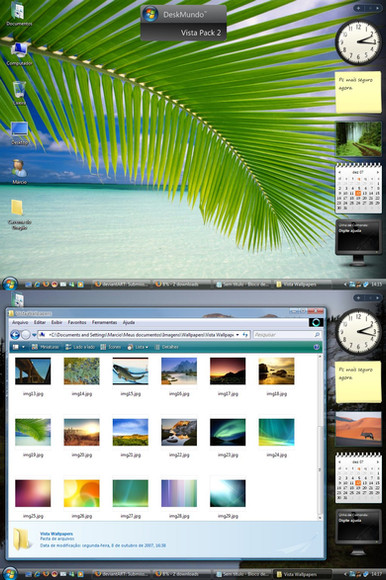Expand the address bar path dropdown
386x580 pixels.
pos(237,335)
